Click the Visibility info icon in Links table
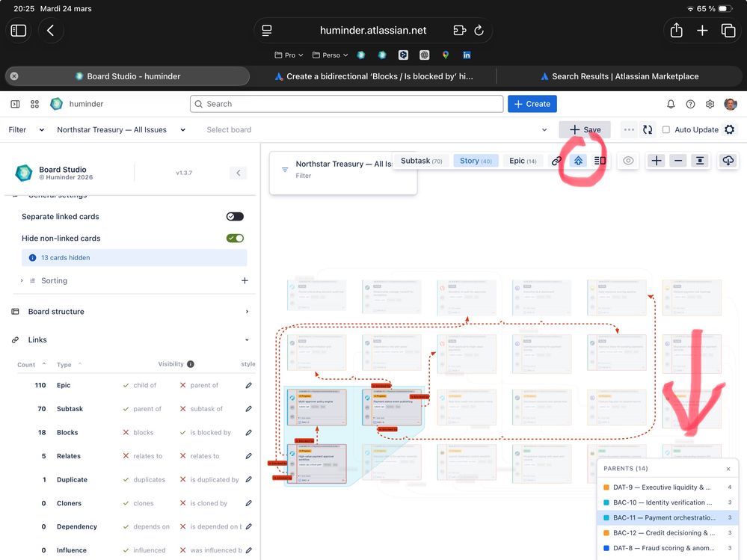 coord(191,364)
